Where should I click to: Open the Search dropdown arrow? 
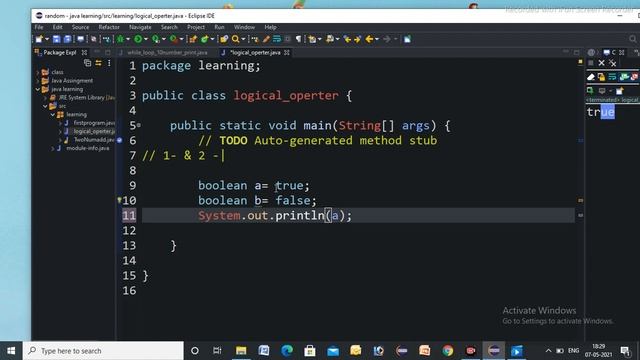point(243,39)
